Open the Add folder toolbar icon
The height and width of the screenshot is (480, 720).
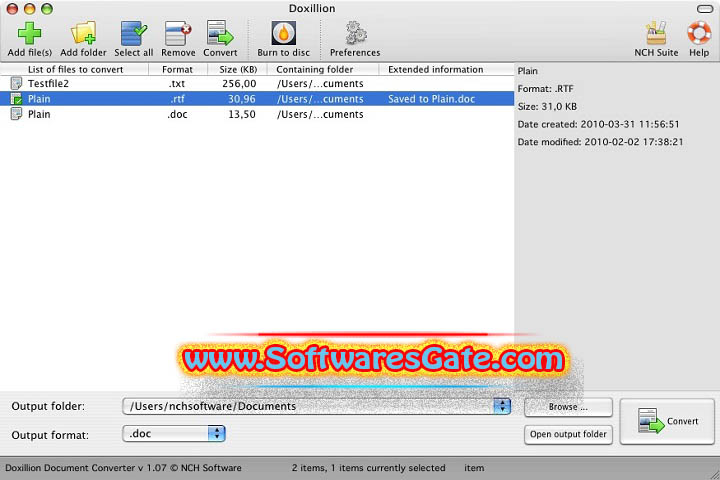(83, 34)
